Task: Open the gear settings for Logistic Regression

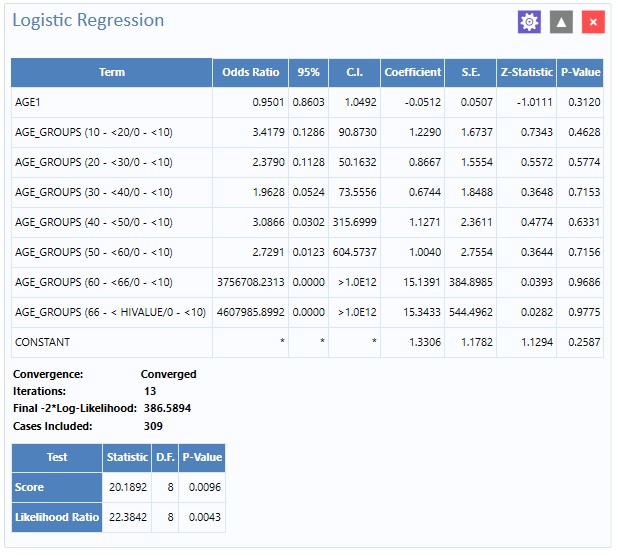Action: pyautogui.click(x=529, y=22)
